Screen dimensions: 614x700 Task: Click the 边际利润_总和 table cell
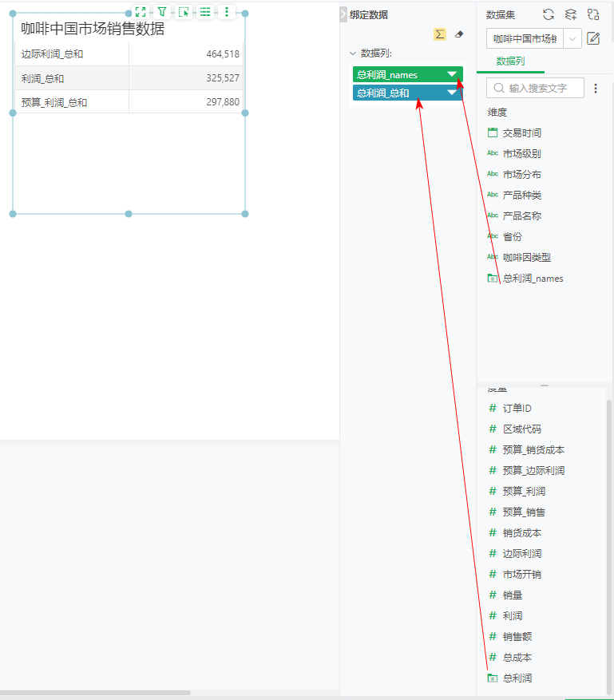pyautogui.click(x=72, y=54)
